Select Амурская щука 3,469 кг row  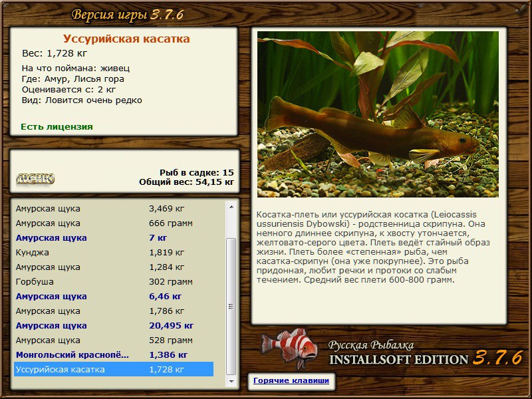click(x=114, y=208)
